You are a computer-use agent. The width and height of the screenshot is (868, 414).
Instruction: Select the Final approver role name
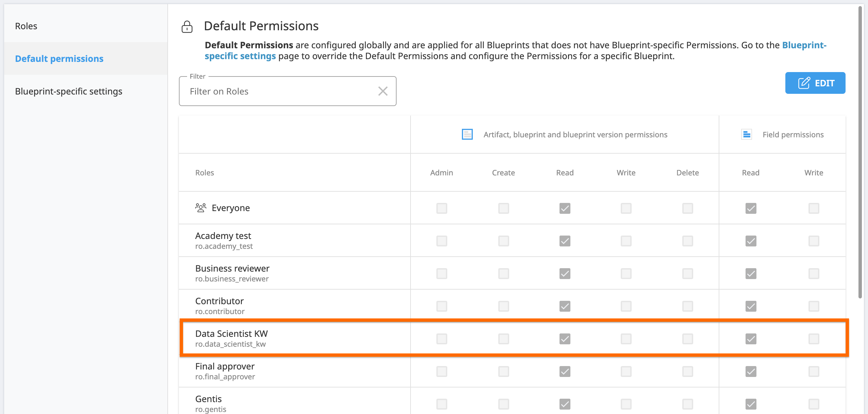pos(225,366)
